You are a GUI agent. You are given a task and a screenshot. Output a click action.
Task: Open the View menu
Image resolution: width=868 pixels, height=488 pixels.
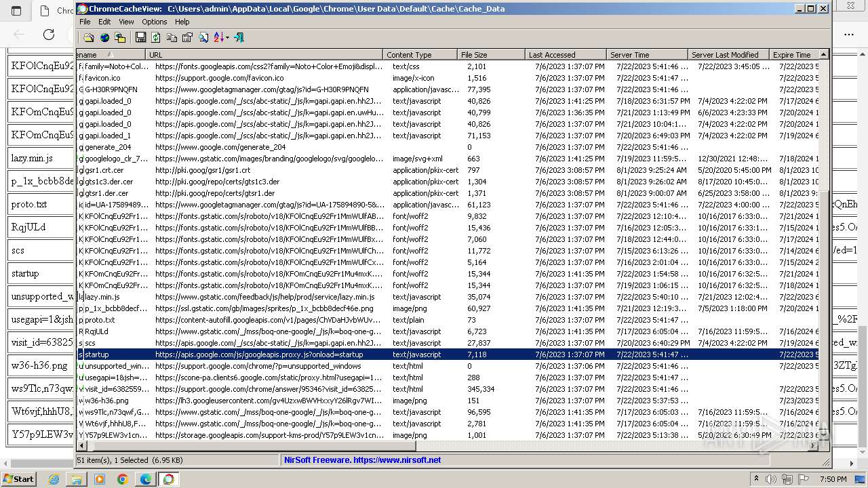[126, 22]
